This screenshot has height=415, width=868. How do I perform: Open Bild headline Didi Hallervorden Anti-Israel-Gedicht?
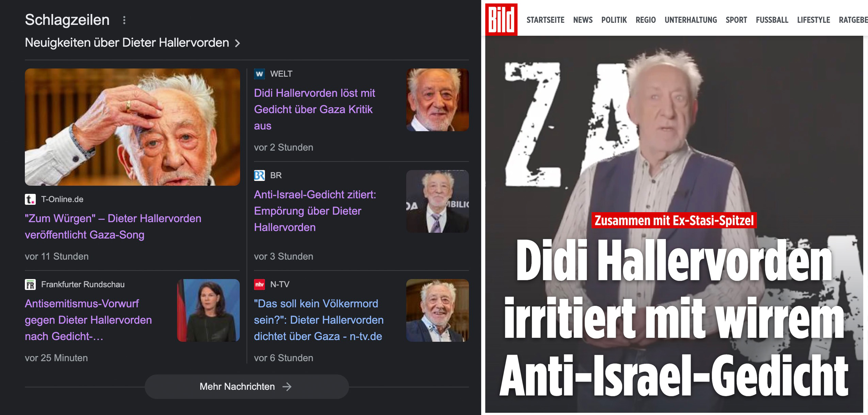(674, 318)
